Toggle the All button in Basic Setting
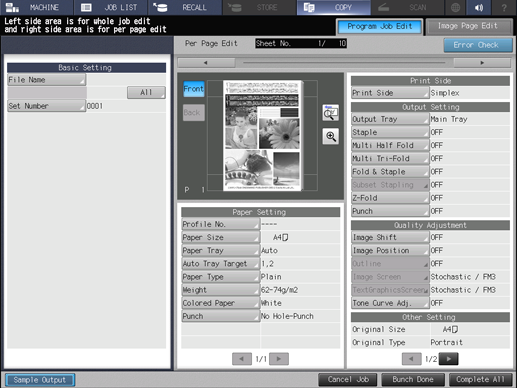This screenshot has width=517, height=388. [146, 92]
